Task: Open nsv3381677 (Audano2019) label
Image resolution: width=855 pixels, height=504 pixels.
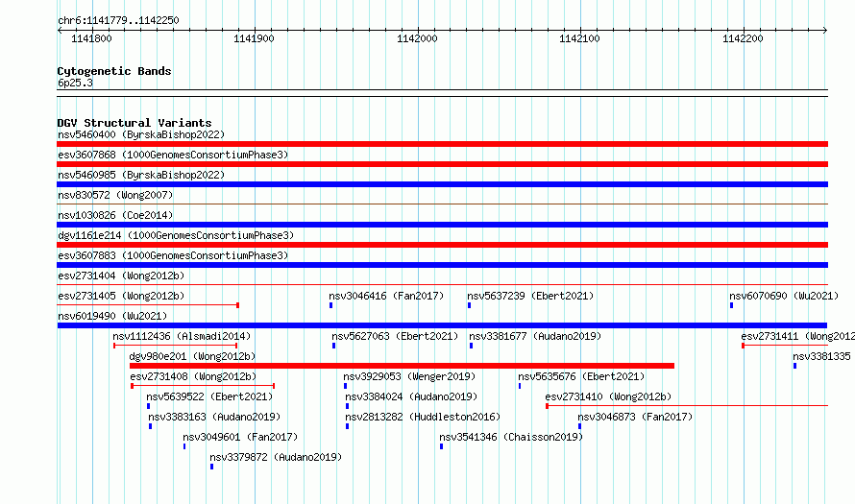Action: coord(535,336)
